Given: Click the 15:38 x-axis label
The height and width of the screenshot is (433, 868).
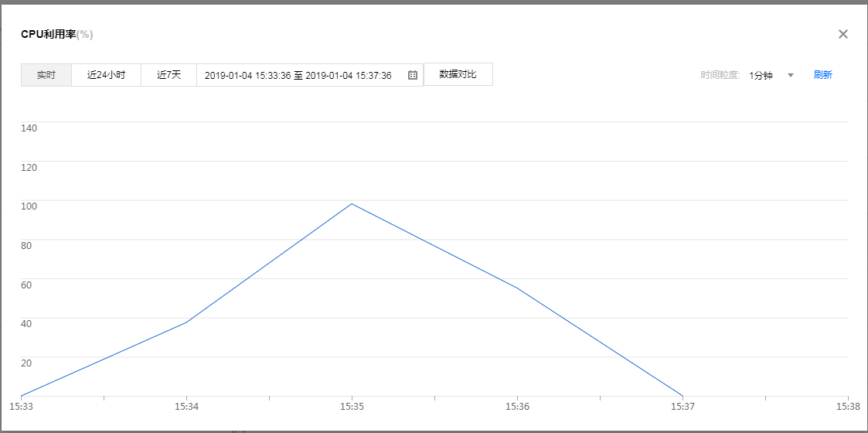Looking at the screenshot, I should 848,405.
